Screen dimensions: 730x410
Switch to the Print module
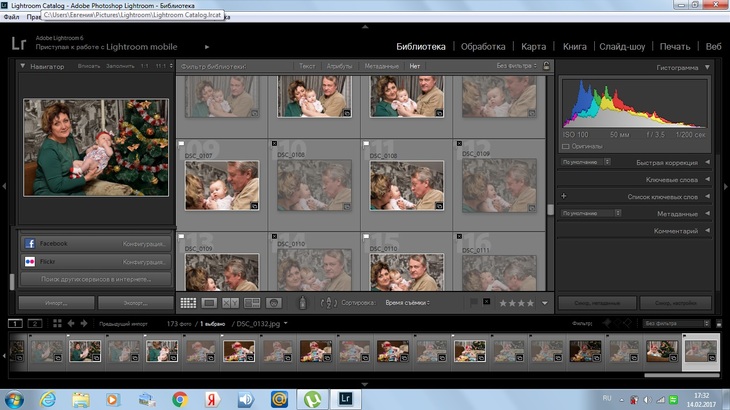click(x=675, y=47)
